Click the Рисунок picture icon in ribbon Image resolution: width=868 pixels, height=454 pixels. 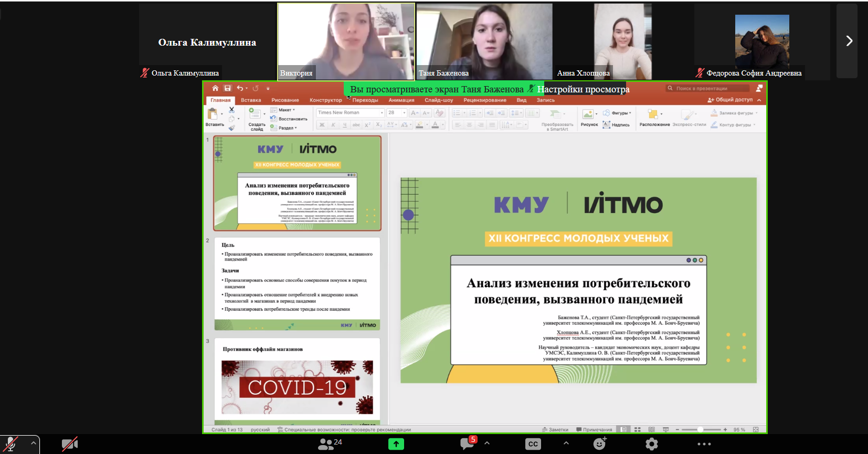click(589, 117)
